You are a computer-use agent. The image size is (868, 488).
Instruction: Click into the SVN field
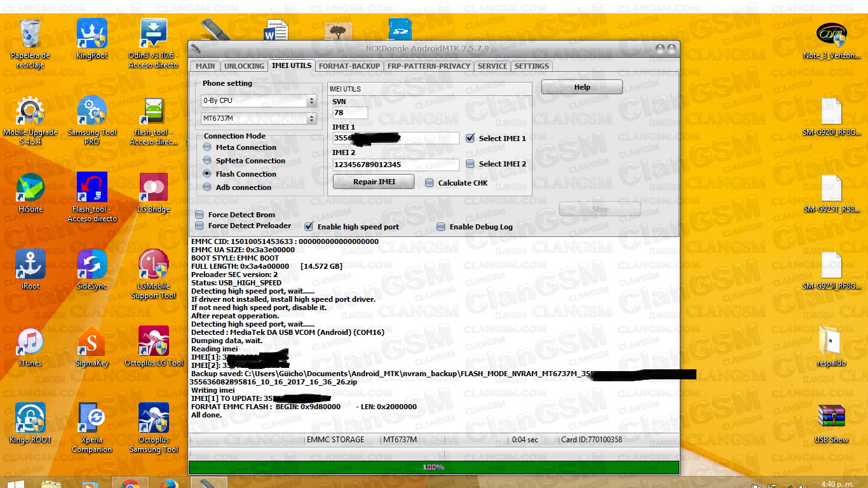(350, 112)
